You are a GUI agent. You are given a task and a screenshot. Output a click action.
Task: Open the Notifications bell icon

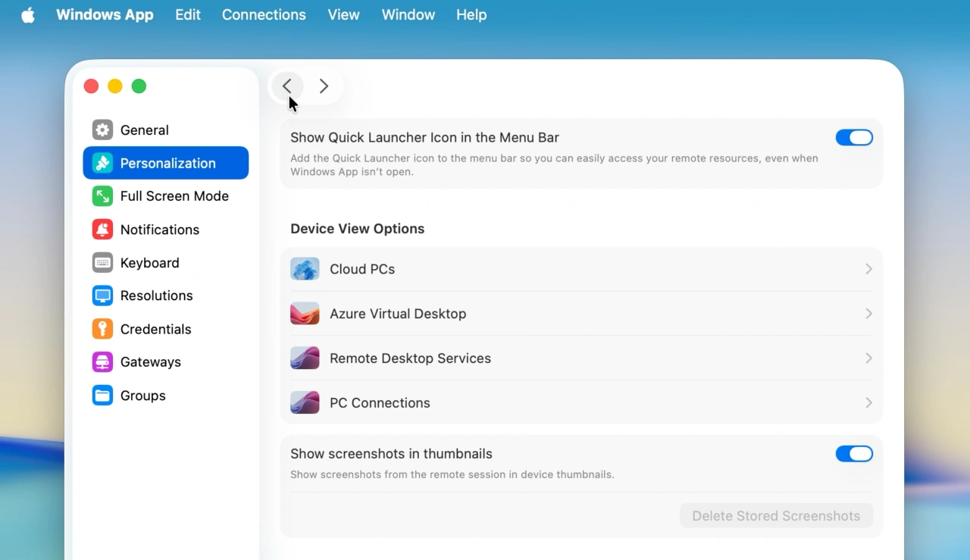tap(102, 230)
